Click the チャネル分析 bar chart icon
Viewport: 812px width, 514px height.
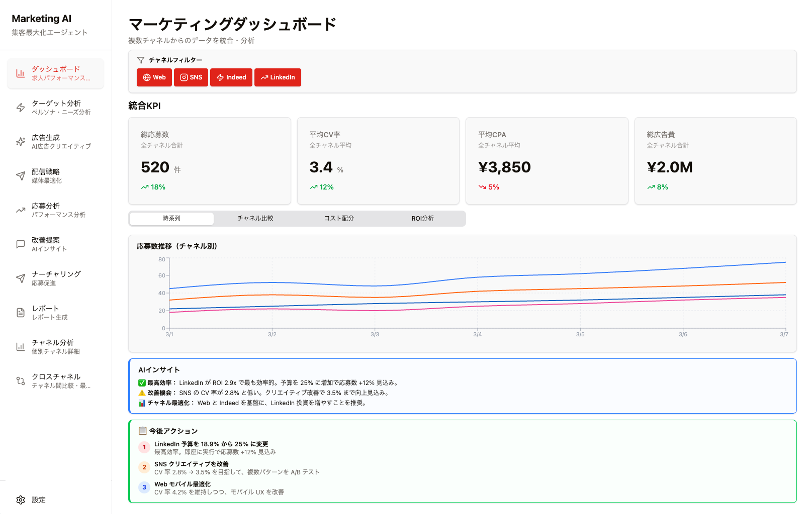tap(21, 347)
